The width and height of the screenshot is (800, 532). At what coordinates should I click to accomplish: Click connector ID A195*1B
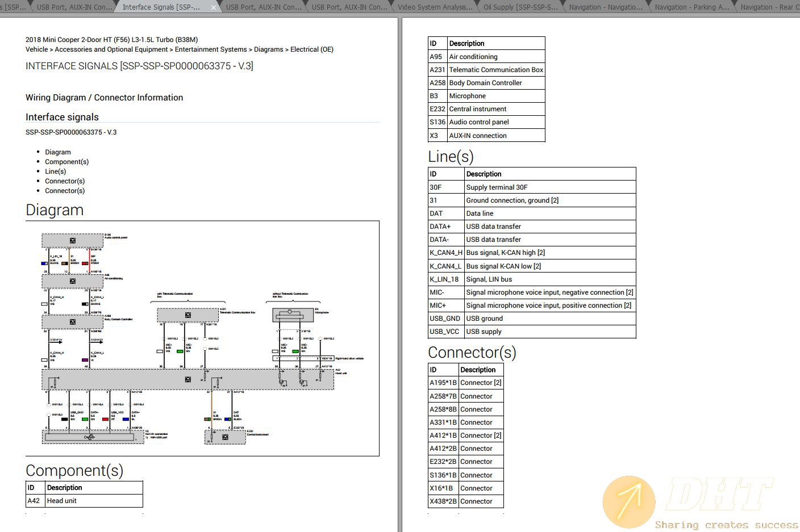pyautogui.click(x=443, y=383)
